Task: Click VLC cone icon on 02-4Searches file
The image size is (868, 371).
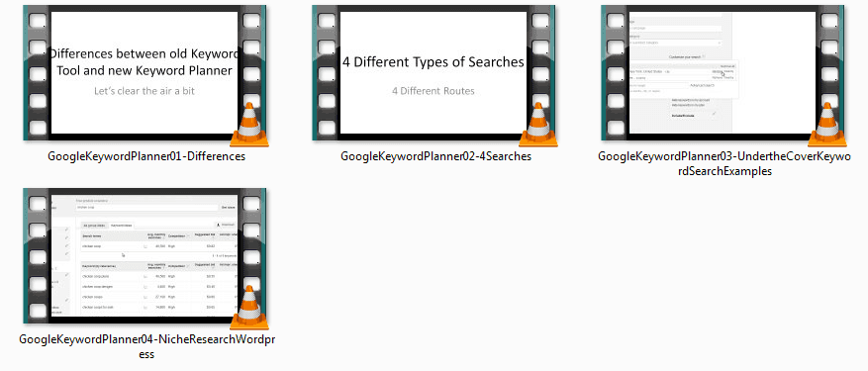Action: (x=538, y=125)
